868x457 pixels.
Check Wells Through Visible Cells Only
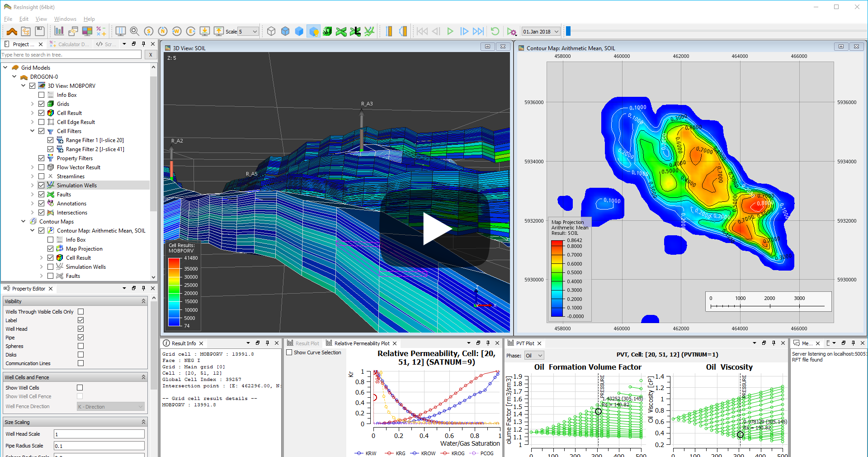pyautogui.click(x=80, y=312)
